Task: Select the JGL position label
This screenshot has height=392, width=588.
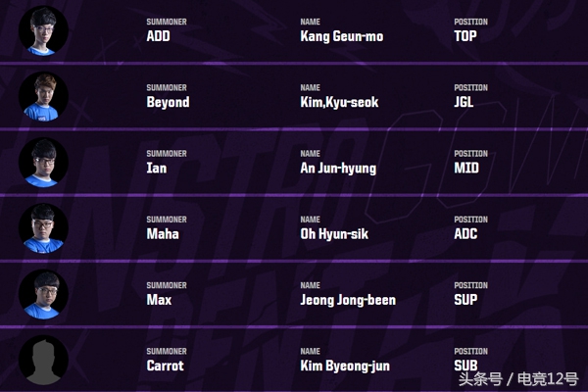Action: (x=465, y=102)
